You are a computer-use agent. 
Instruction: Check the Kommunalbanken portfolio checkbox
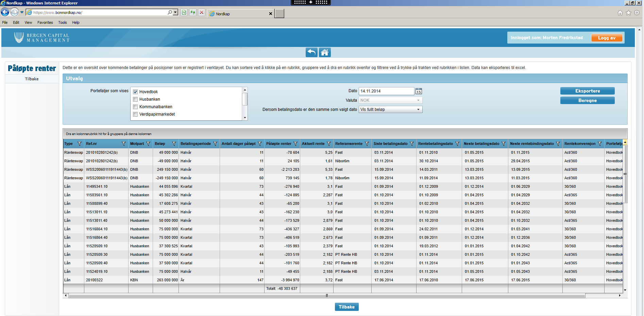[135, 107]
